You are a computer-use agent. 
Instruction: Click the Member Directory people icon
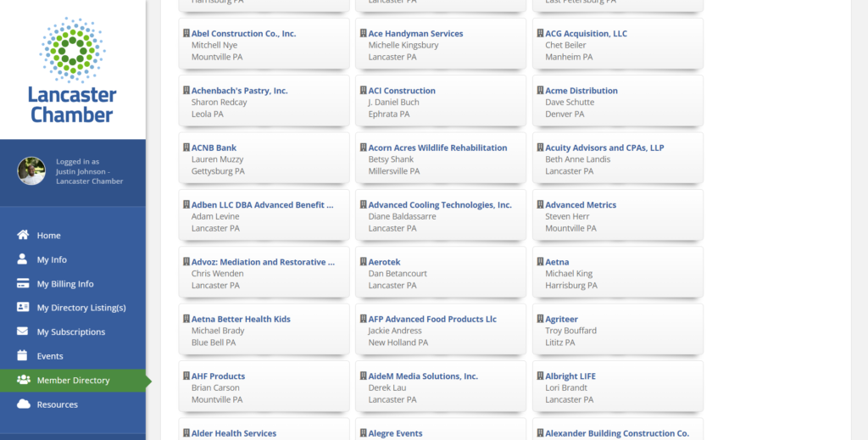click(23, 380)
